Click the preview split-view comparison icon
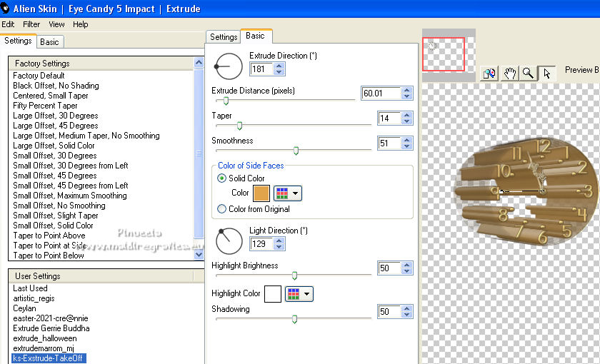600x364 pixels. point(489,73)
